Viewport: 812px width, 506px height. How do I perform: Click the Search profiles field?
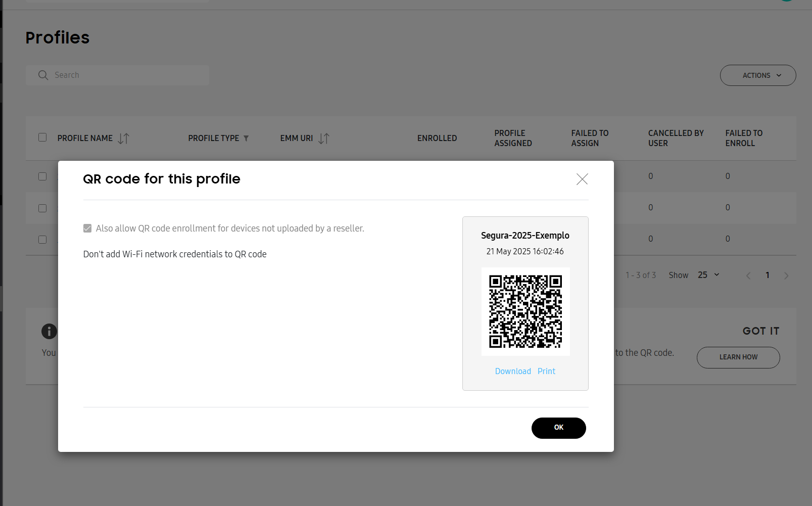pos(117,75)
